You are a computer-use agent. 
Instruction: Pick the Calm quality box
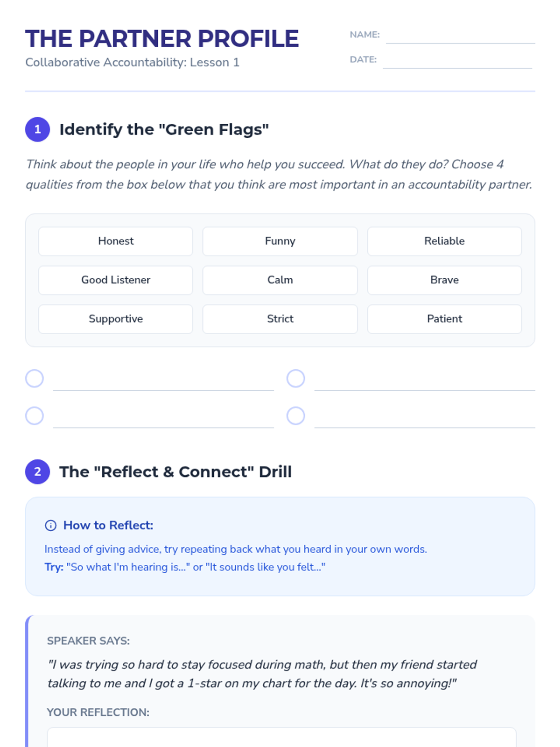[280, 280]
